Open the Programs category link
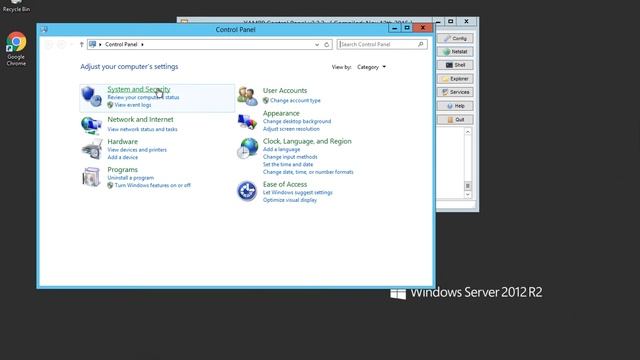Viewport: 640px width, 360px height. click(122, 169)
